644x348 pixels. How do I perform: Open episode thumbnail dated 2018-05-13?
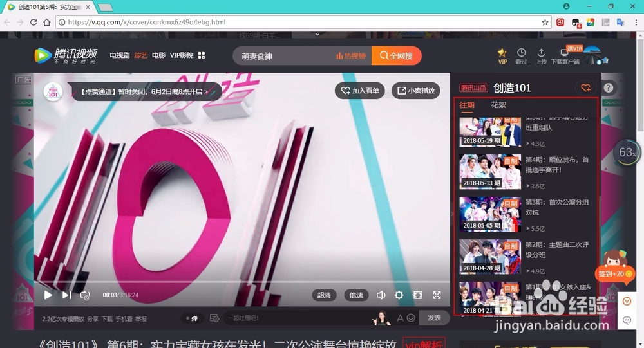point(490,172)
